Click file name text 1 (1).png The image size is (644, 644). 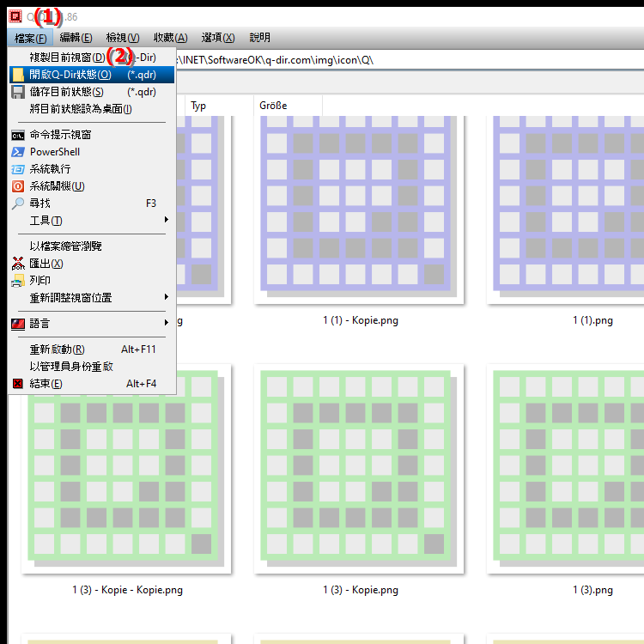pos(592,321)
